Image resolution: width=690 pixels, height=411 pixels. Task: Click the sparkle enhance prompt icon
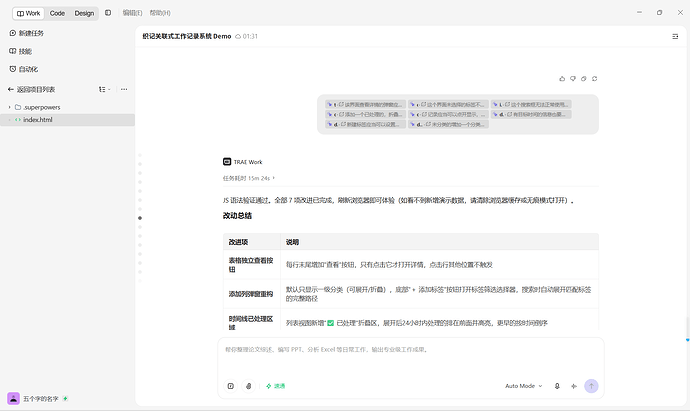pyautogui.click(x=574, y=386)
